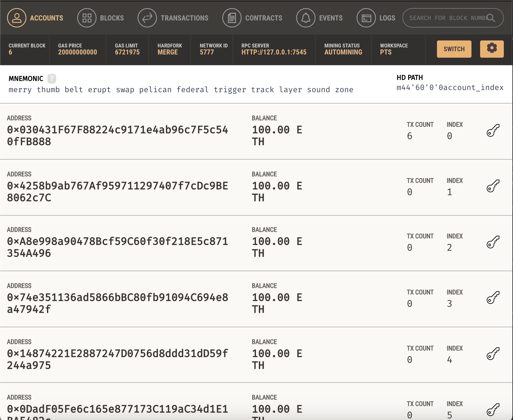This screenshot has width=513, height=420.
Task: Open the Logs tab
Action: [x=376, y=18]
